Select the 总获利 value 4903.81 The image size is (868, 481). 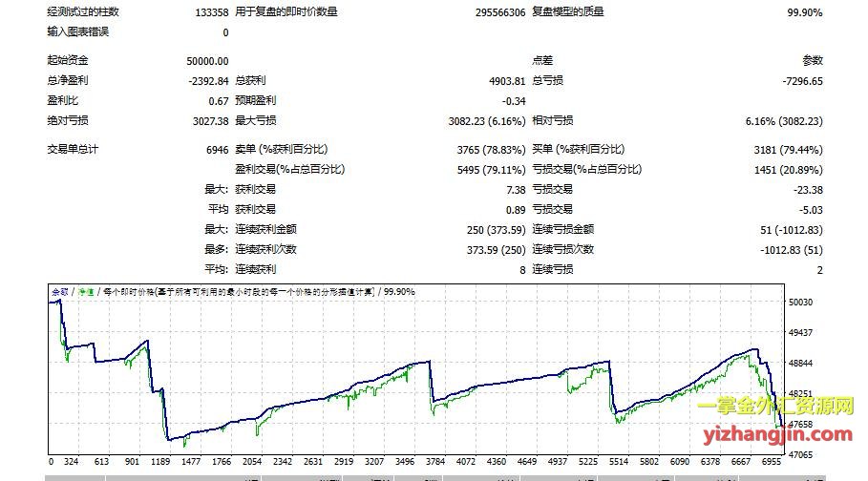pos(504,81)
